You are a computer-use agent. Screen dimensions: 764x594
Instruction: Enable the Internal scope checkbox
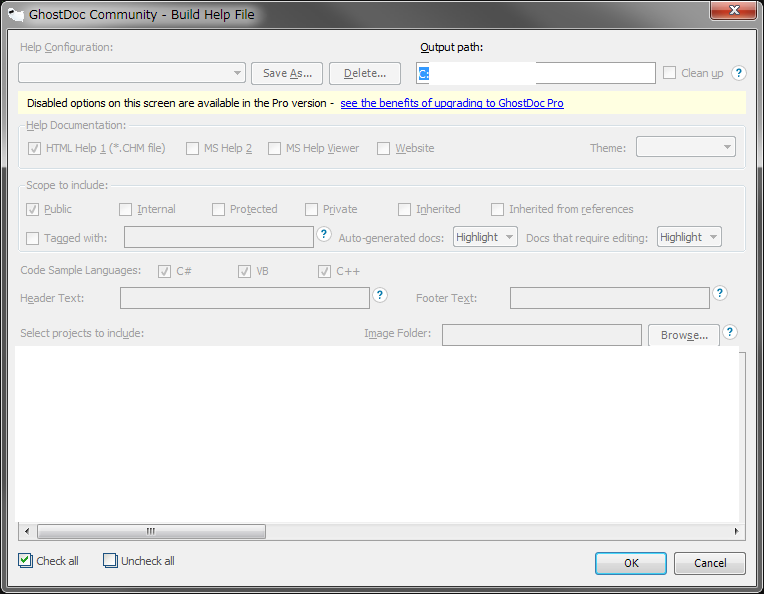coord(125,210)
